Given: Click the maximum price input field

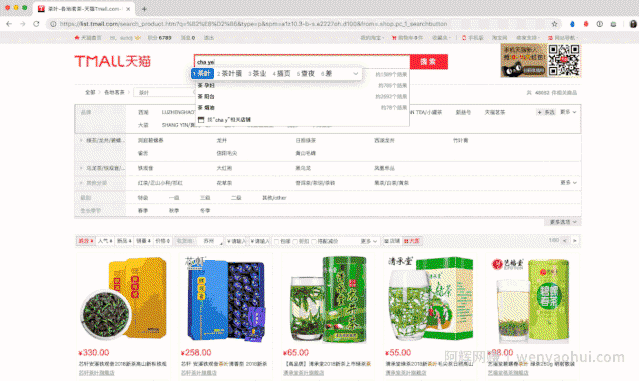Looking at the screenshot, I should pos(260,241).
